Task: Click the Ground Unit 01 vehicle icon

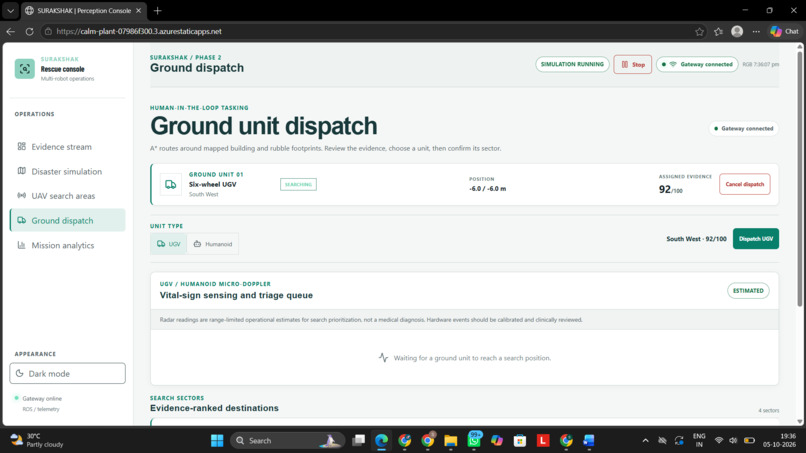Action: pyautogui.click(x=171, y=184)
